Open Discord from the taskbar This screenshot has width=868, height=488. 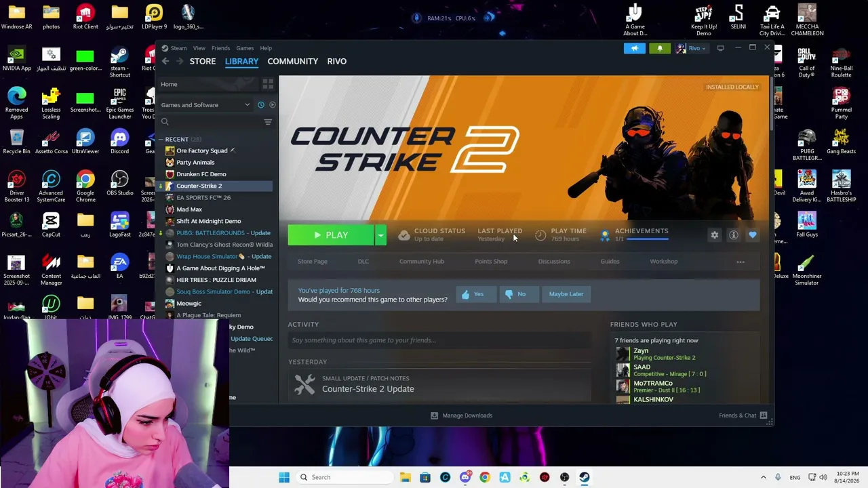pos(465,477)
